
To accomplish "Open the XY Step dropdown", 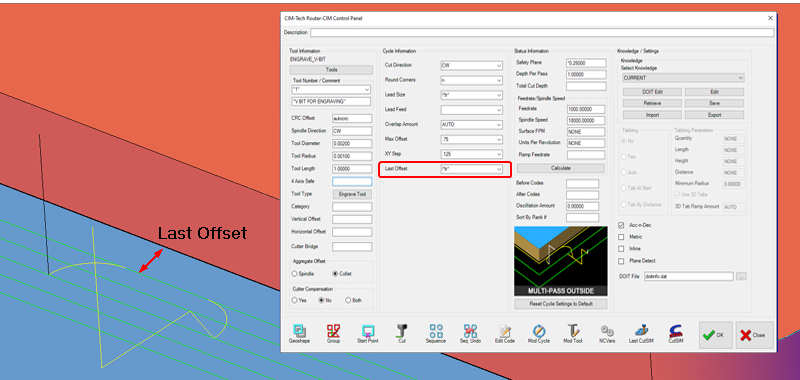I will 471,154.
